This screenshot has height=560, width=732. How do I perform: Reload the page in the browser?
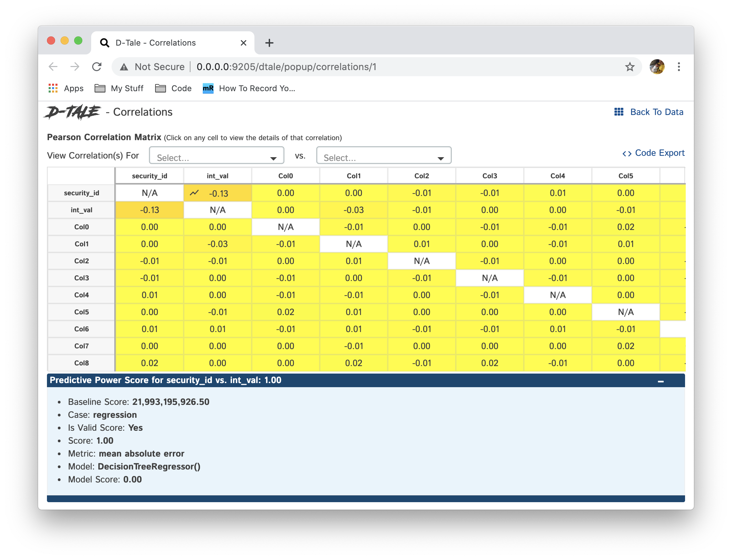tap(97, 67)
